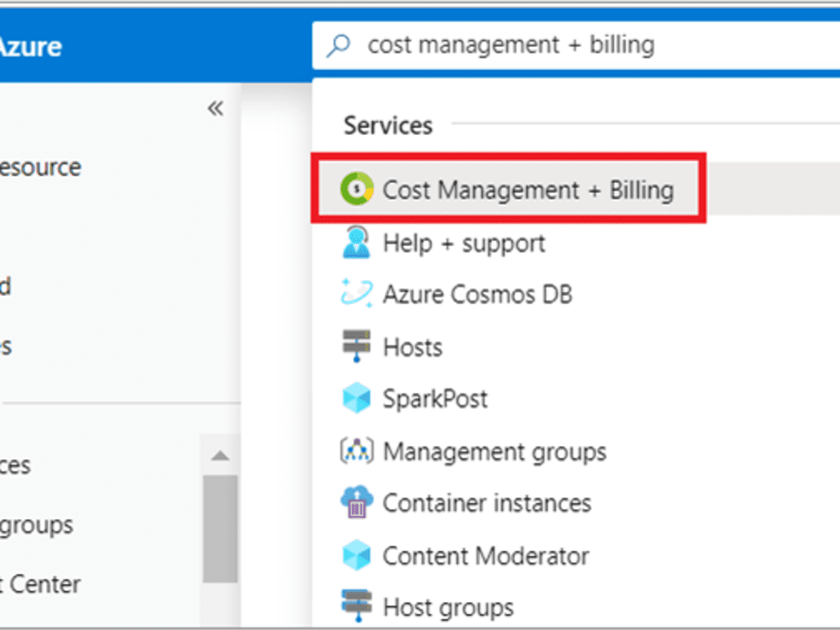Click the search magnifier icon

pos(339,46)
